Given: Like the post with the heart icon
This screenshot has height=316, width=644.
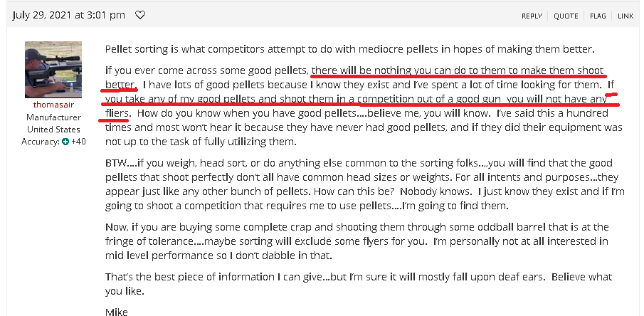Looking at the screenshot, I should click(x=140, y=16).
